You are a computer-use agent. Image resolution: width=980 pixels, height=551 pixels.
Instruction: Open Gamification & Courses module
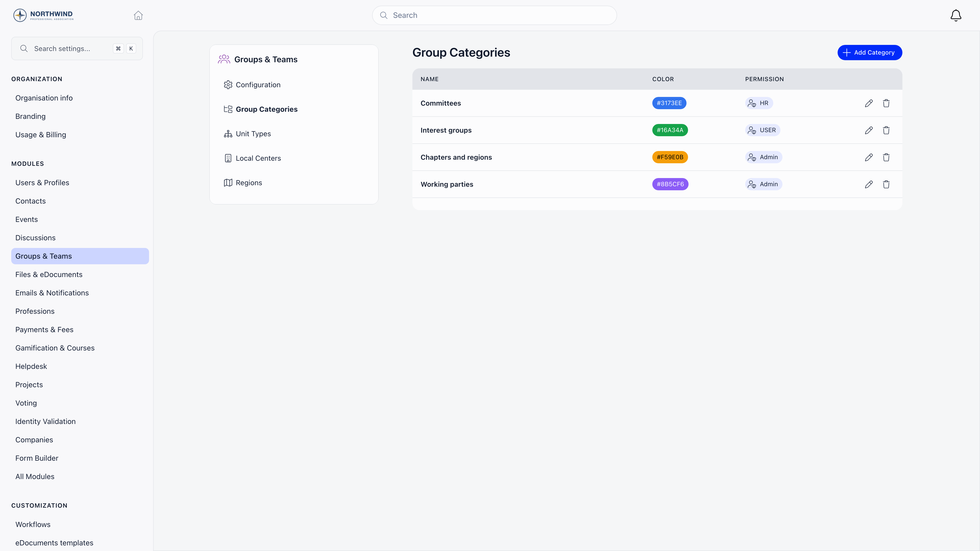(55, 348)
